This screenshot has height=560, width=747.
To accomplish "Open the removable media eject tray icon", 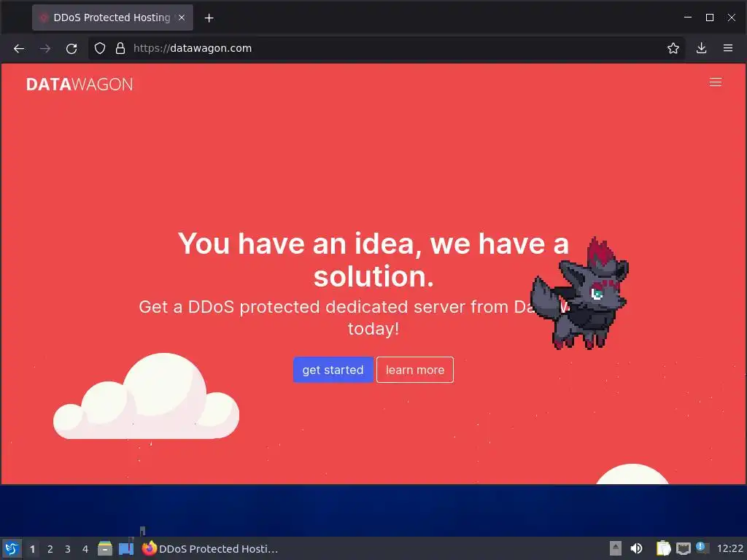I will (x=616, y=548).
